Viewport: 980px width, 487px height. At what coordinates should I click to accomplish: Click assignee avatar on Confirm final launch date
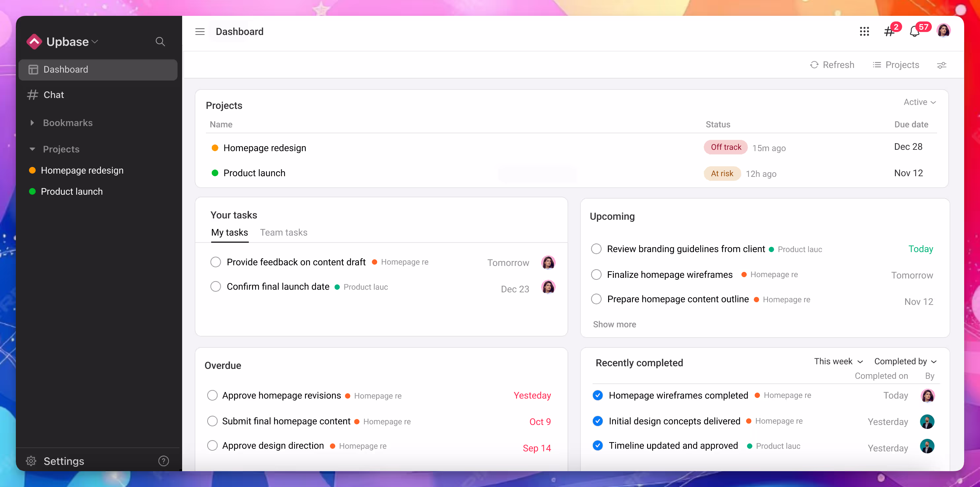pos(548,287)
